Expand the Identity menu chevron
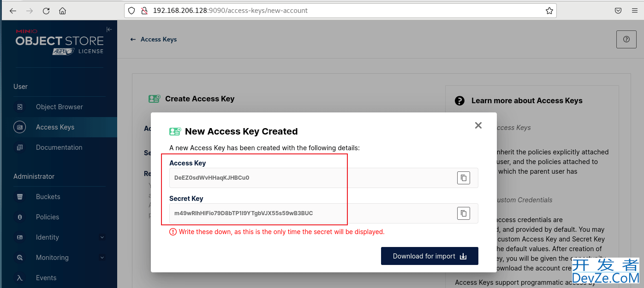Viewport: 644px width, 288px height. coord(102,237)
